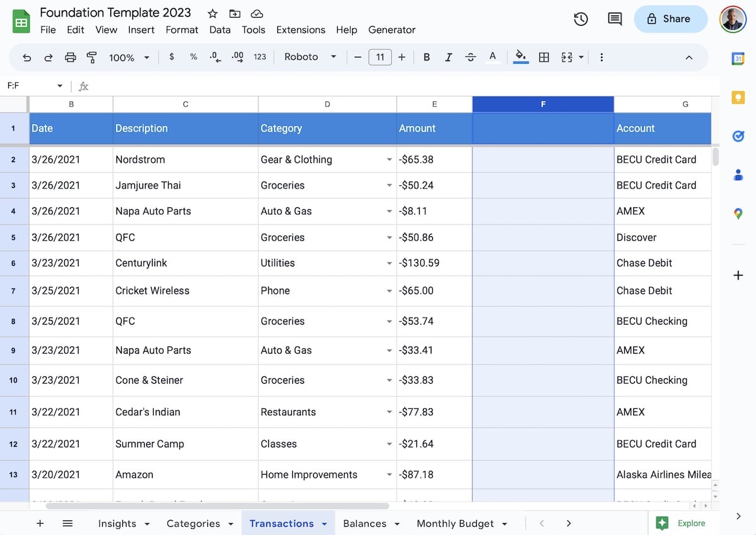
Task: Increase decimal places icon
Action: 238,57
